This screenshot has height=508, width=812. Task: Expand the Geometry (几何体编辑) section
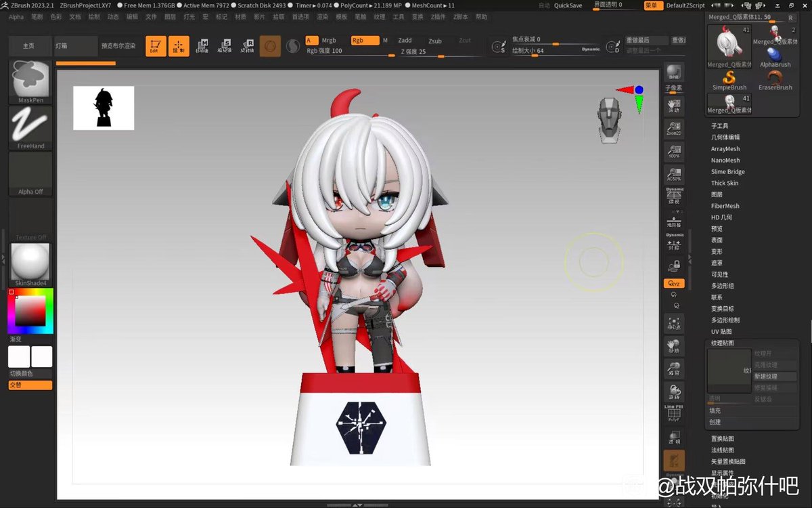click(x=725, y=137)
